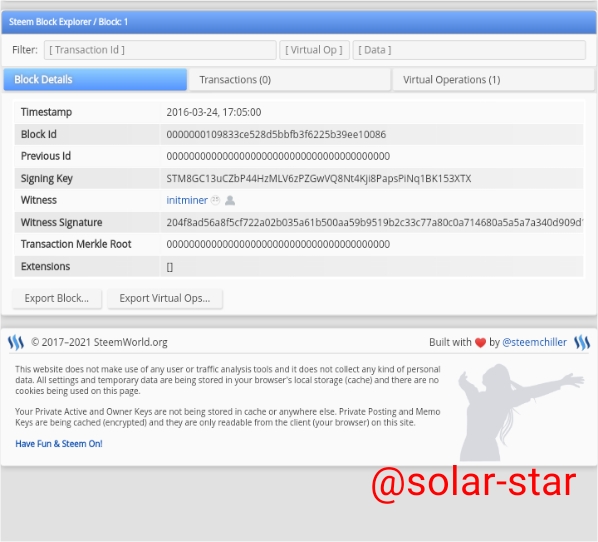Focus the Transaction Id filter field
The width and height of the screenshot is (598, 542).
[x=160, y=50]
